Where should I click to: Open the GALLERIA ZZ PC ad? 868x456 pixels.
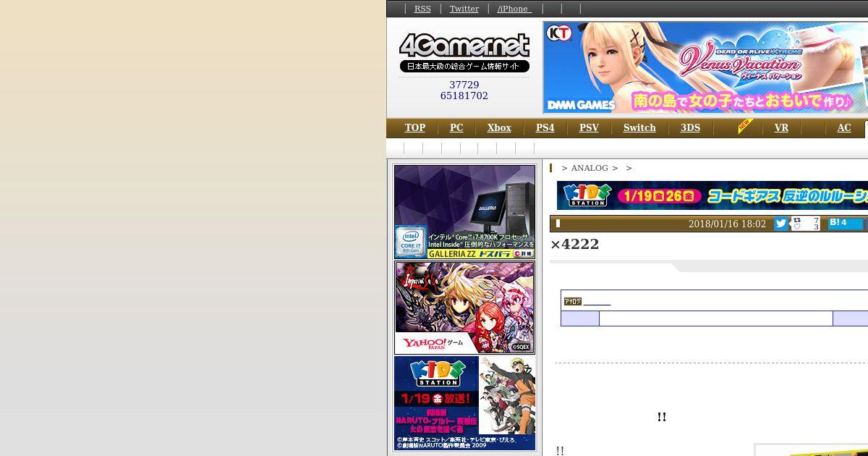point(465,211)
